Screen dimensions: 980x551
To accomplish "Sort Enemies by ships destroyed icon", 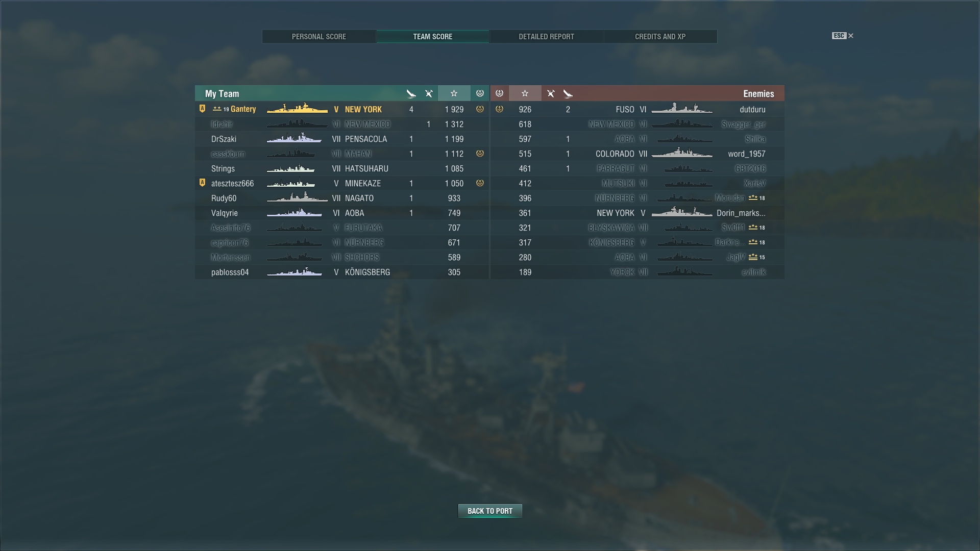I will 568,93.
